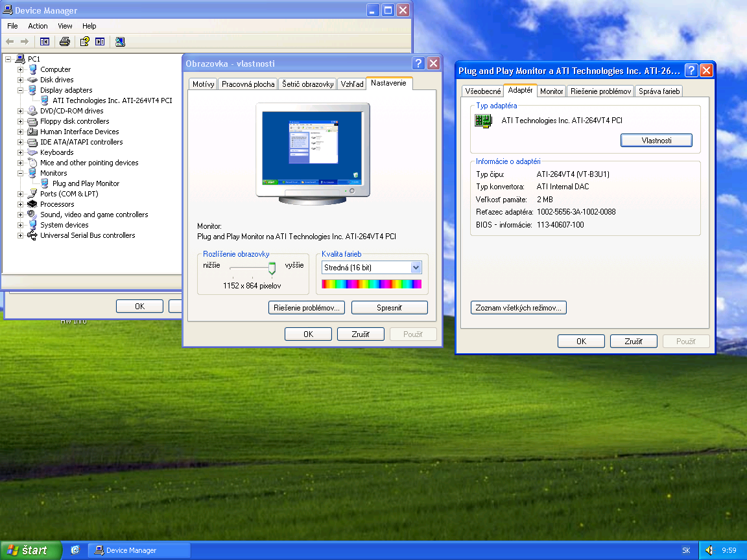Switch to the Pracovná plocha tab
The image size is (747, 560).
coord(248,84)
